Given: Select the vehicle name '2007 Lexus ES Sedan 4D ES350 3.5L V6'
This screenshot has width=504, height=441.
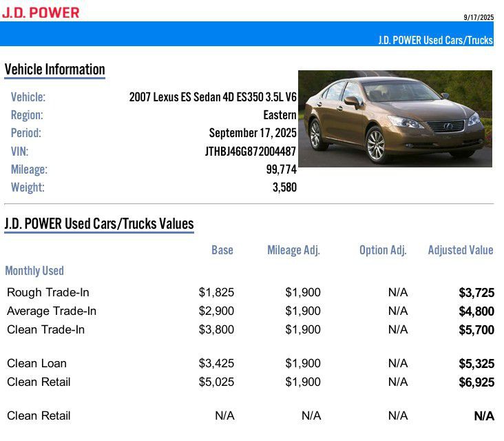Looking at the screenshot, I should pos(213,97).
